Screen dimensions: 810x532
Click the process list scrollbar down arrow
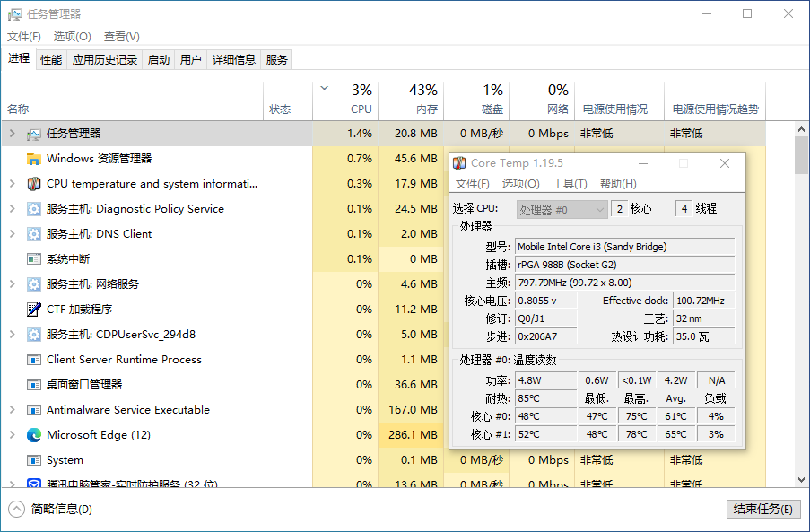click(801, 480)
